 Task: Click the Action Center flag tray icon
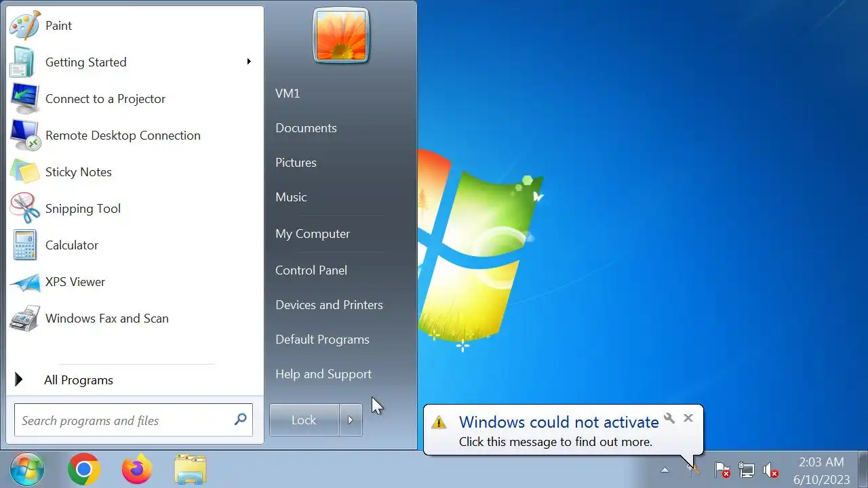click(x=723, y=470)
